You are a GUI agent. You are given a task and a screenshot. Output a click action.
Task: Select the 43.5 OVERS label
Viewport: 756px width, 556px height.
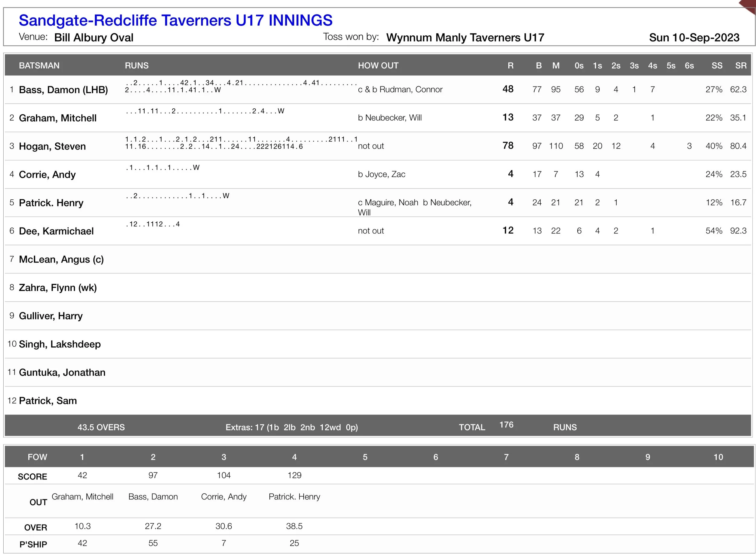click(101, 427)
